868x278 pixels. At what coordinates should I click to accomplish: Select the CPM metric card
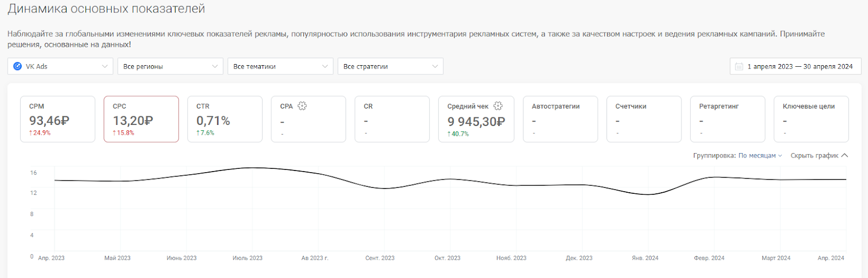[x=58, y=119]
